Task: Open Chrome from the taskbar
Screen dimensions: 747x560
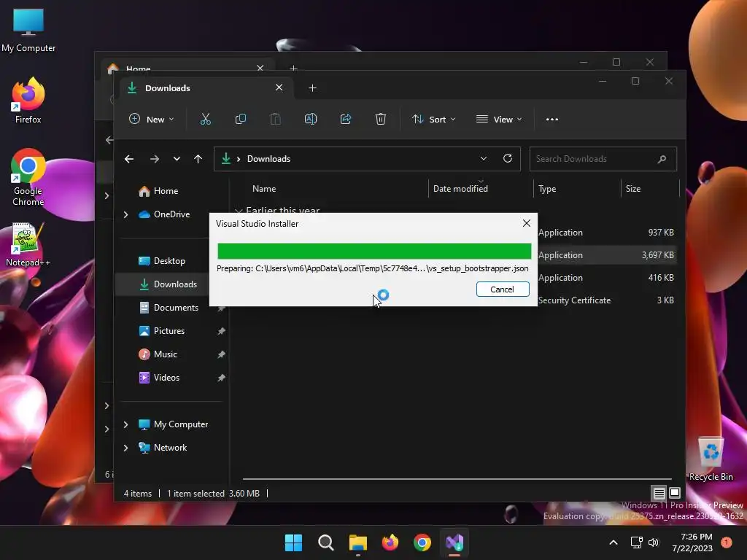Action: [x=422, y=542]
